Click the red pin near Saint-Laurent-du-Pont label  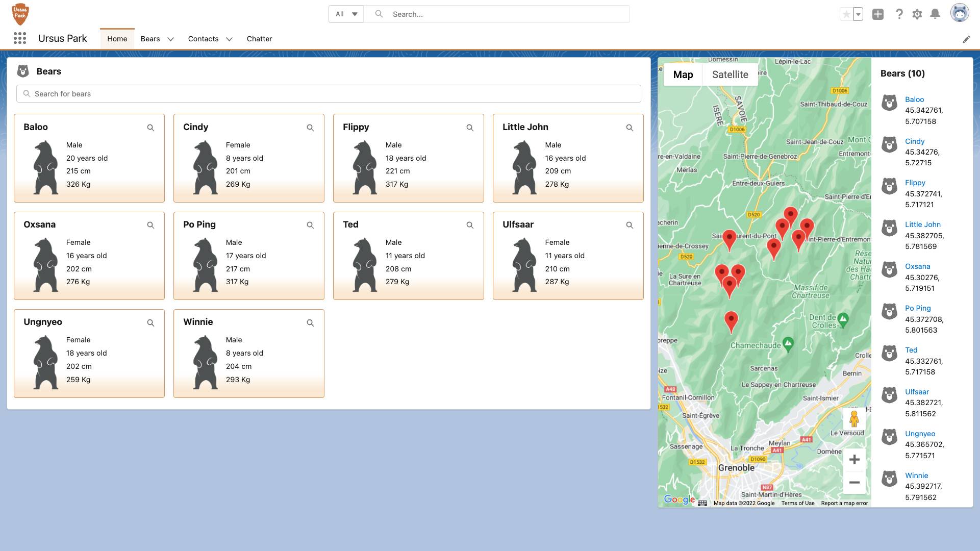click(x=730, y=241)
